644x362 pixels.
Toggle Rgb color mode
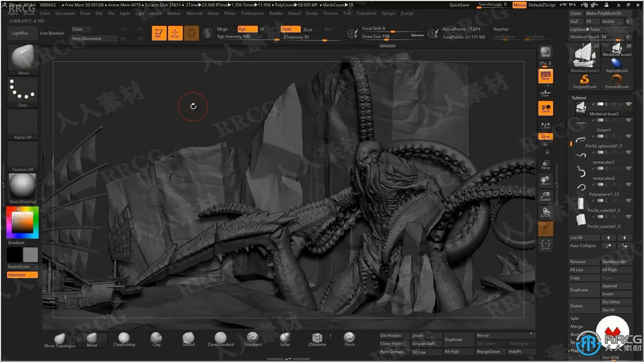pos(248,29)
